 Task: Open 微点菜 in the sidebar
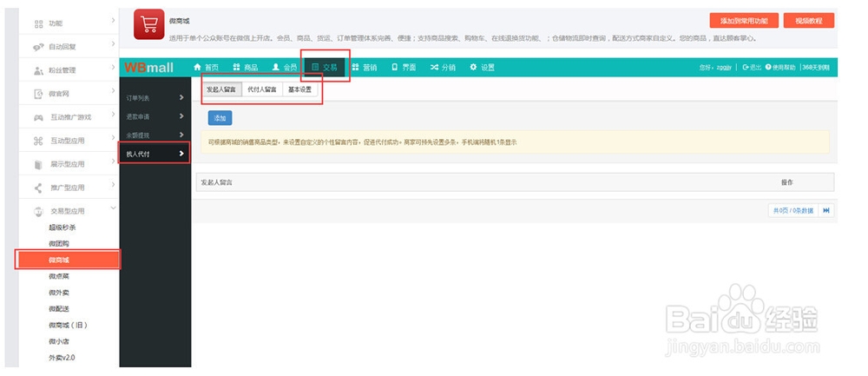[59, 276]
